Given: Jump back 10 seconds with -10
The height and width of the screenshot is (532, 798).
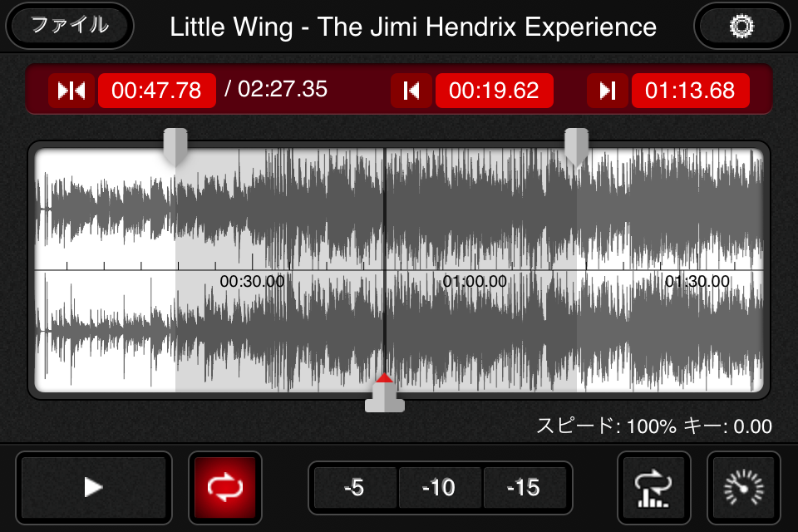Looking at the screenshot, I should 440,488.
